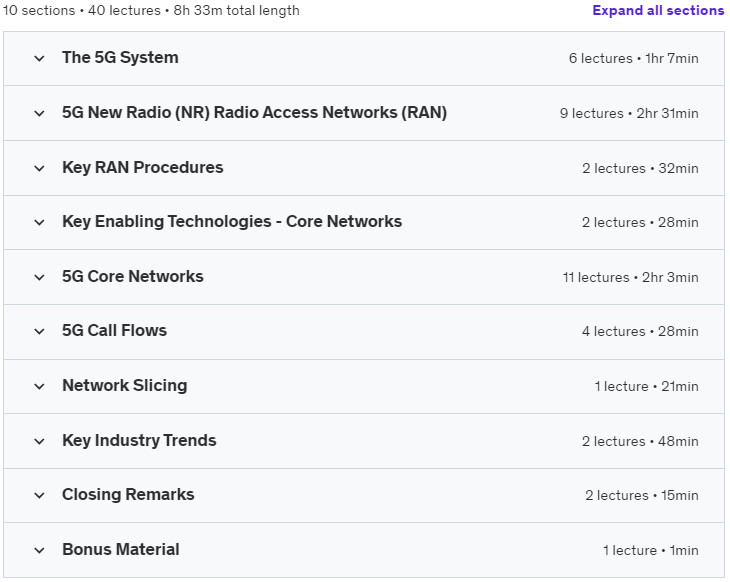Click the '2 lectures • 48min' text
Viewport: 730px width, 582px height.
coord(640,441)
